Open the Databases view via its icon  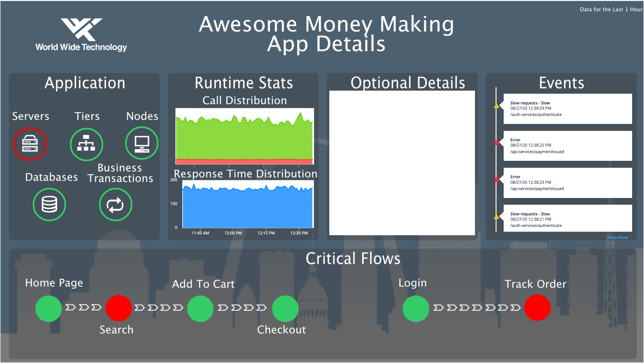(x=49, y=204)
